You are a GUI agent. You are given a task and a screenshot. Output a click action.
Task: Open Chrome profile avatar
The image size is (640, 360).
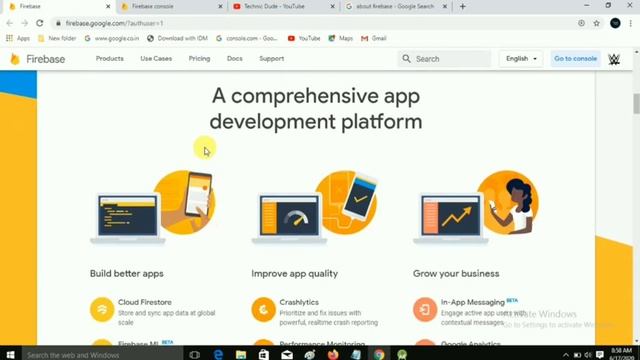click(615, 23)
